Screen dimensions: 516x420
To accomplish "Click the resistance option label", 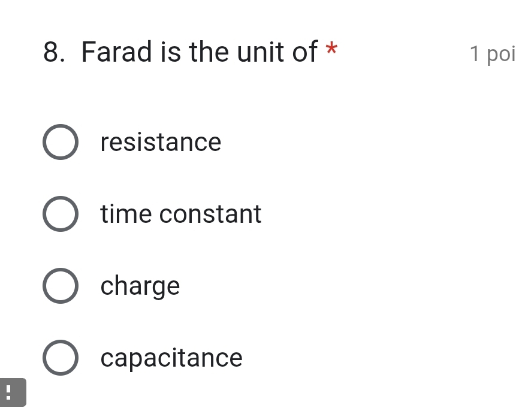I will [x=161, y=142].
